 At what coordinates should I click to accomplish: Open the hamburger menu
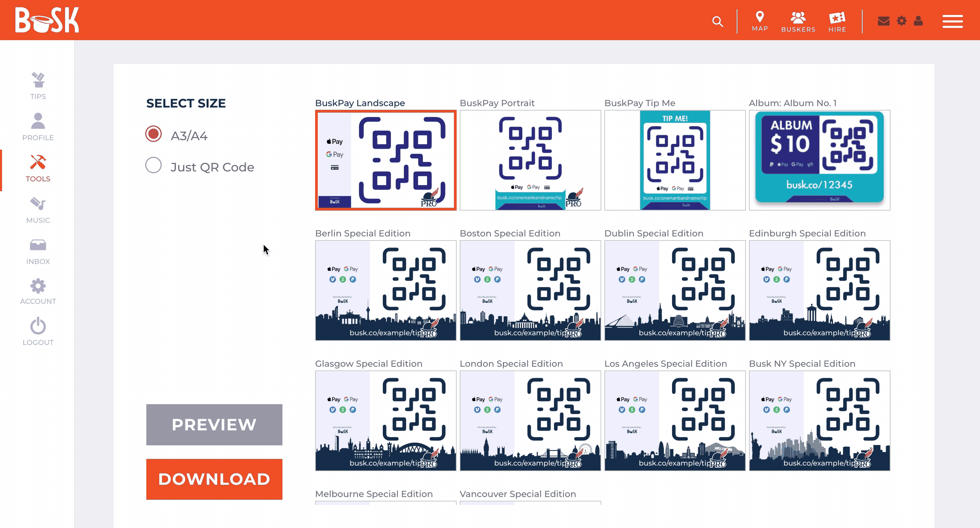coord(952,21)
